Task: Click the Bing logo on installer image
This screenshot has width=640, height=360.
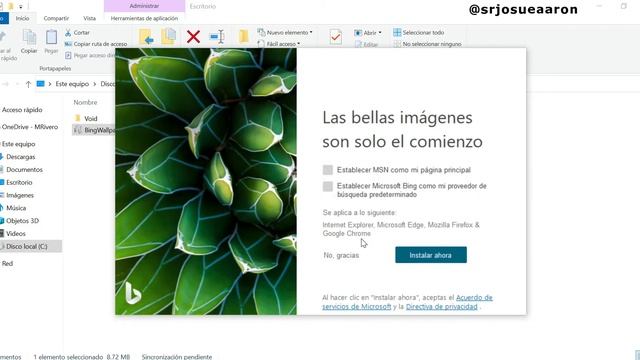Action: pos(133,293)
